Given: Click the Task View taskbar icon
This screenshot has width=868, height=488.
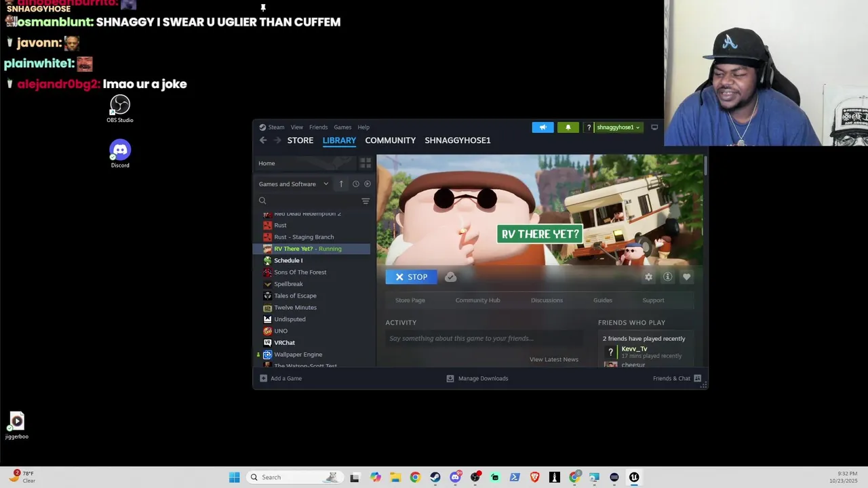Looking at the screenshot, I should (355, 477).
